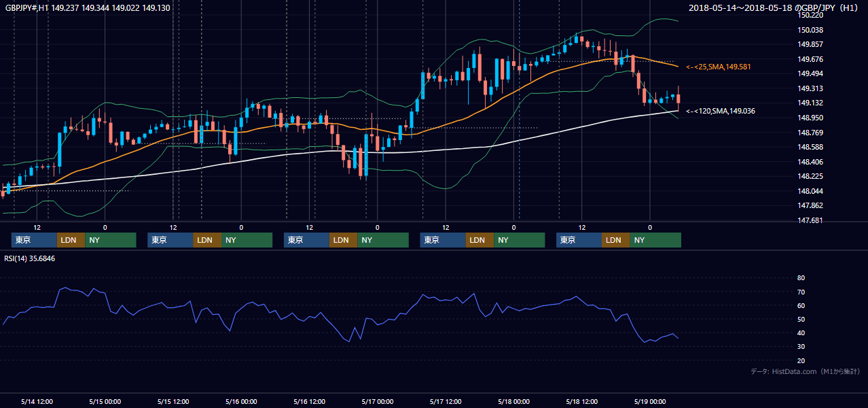Click RSI axis level 20
Viewport: 868px width, 408px height.
tap(801, 360)
